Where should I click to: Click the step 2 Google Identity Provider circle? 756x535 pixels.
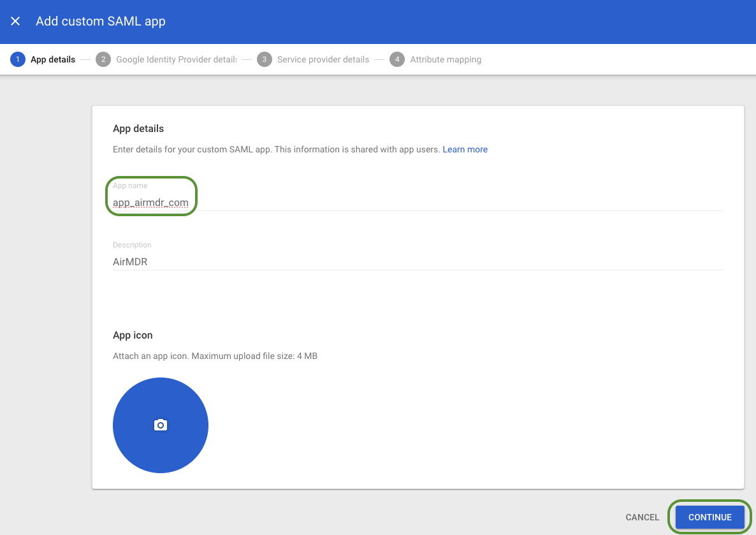click(103, 59)
